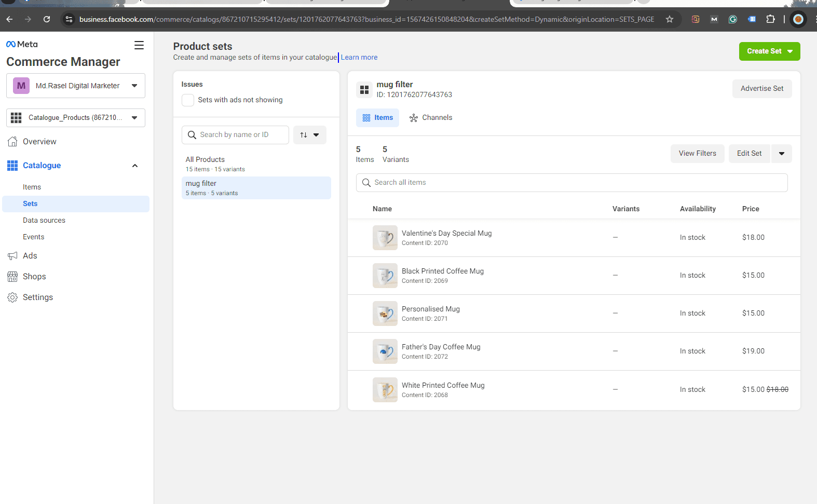Click the View Filters button
Image resolution: width=817 pixels, height=504 pixels.
697,154
